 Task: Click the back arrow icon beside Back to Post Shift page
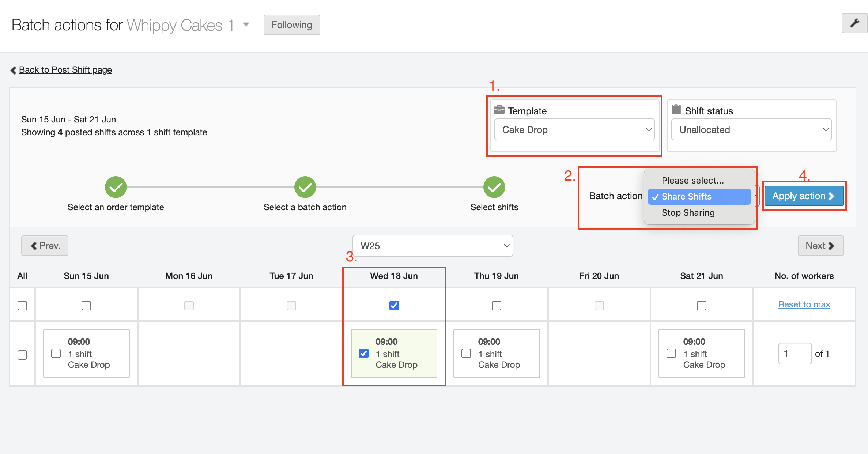coord(14,70)
